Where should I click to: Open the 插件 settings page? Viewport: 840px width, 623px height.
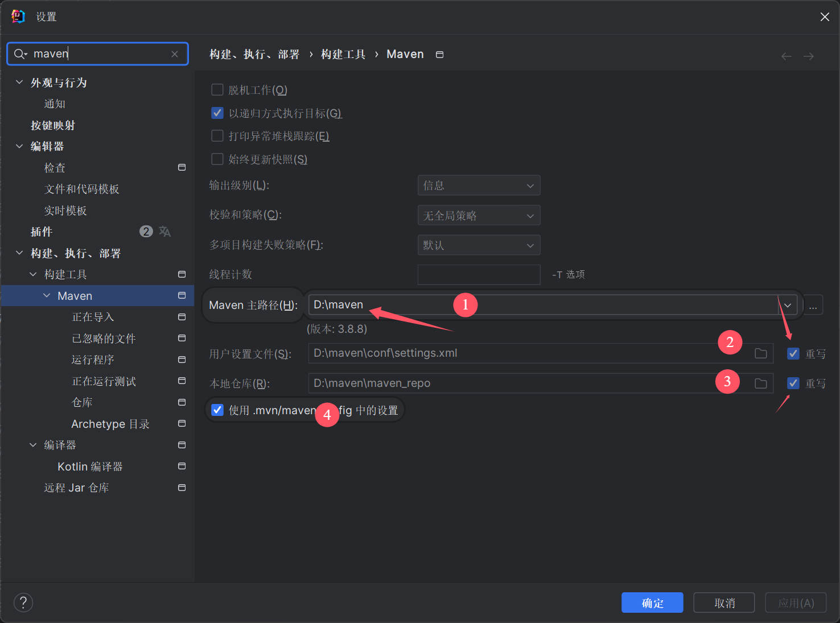tap(42, 232)
